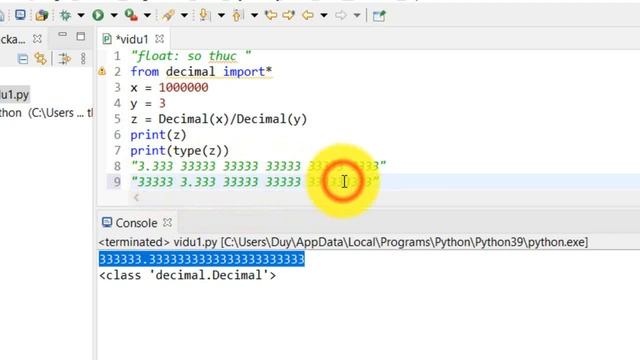Click the value 3 on line 4
Screen dimensions: 640x360
162,103
